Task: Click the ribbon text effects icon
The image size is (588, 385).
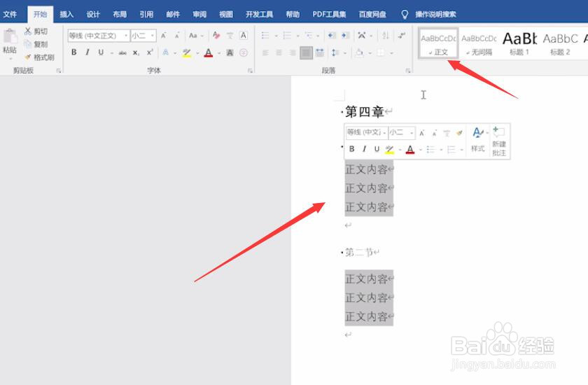Action: (x=165, y=52)
